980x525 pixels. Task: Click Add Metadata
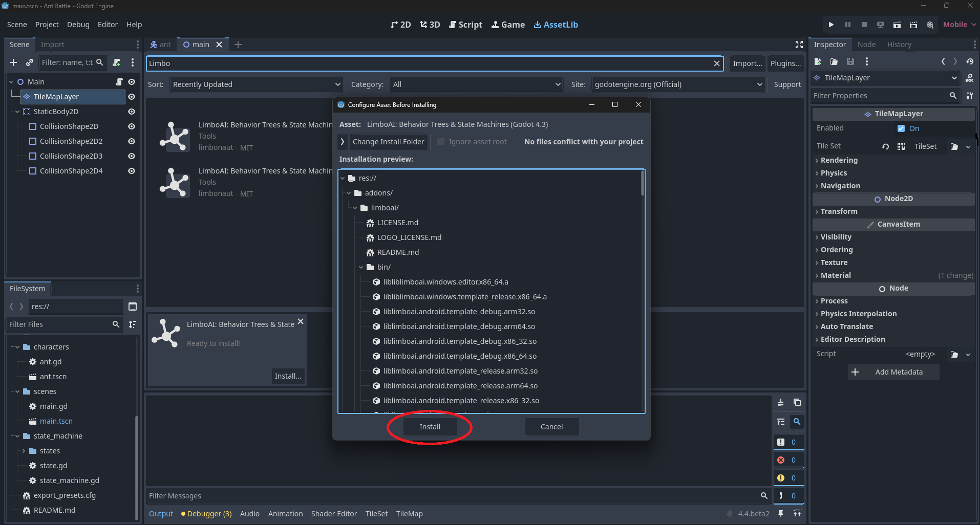coord(893,372)
